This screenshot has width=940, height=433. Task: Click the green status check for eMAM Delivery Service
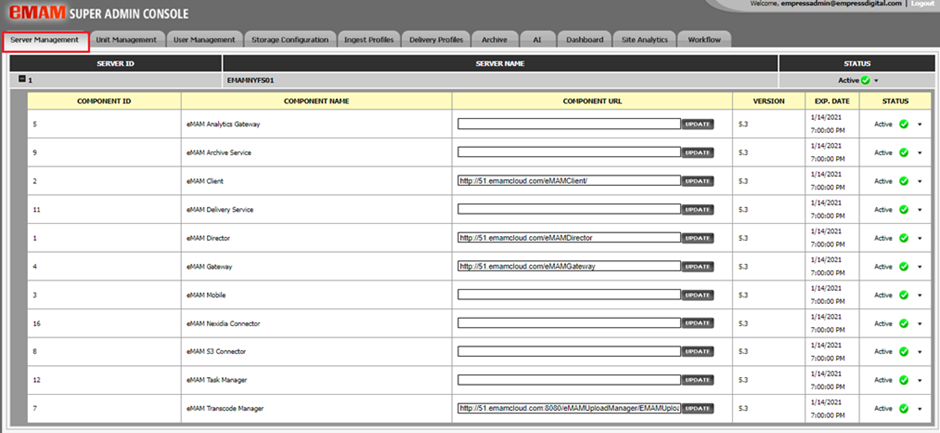tap(903, 209)
